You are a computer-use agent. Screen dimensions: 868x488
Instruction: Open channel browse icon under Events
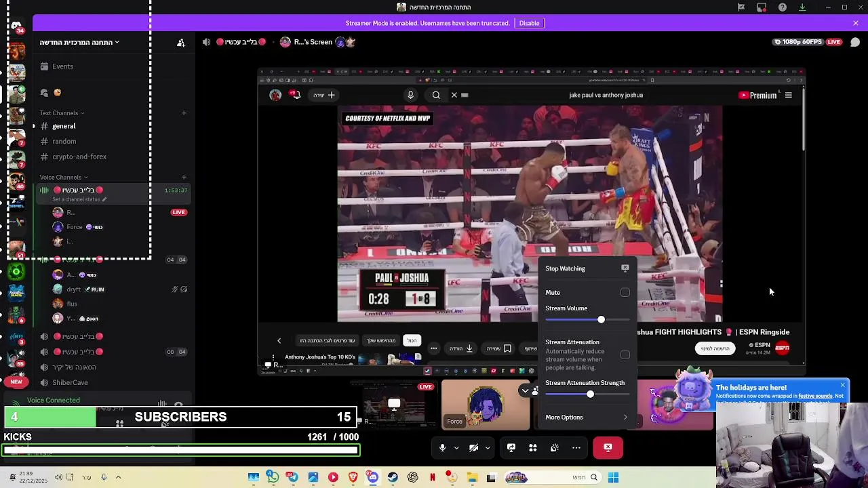pos(44,93)
